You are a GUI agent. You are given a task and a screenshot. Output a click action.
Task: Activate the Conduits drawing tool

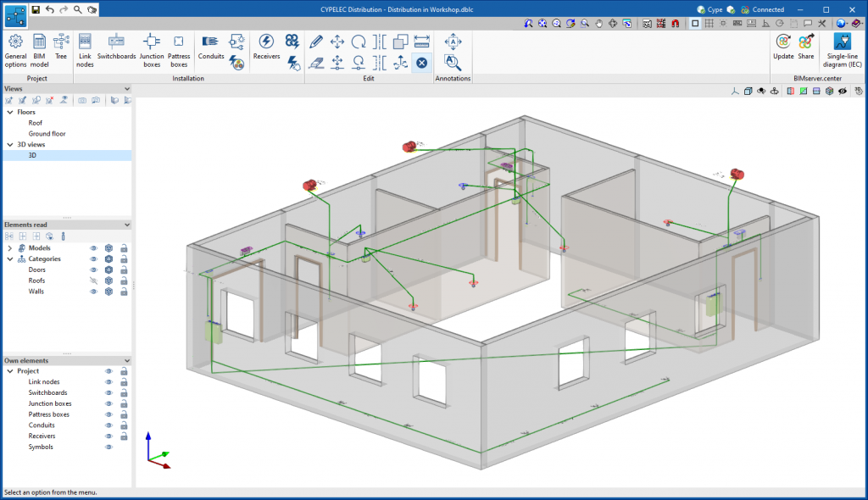[x=211, y=47]
